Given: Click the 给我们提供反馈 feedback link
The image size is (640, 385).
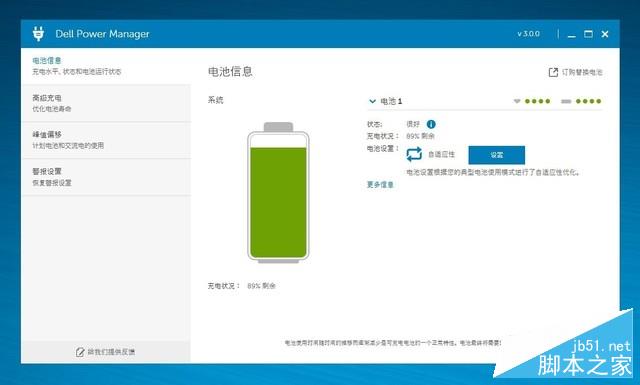Looking at the screenshot, I should (x=111, y=352).
